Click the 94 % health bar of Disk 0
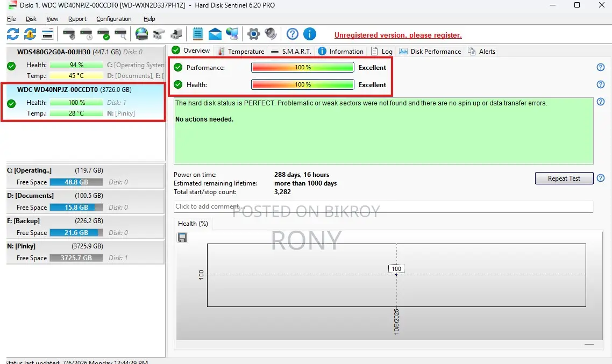The width and height of the screenshot is (612, 364). click(76, 65)
